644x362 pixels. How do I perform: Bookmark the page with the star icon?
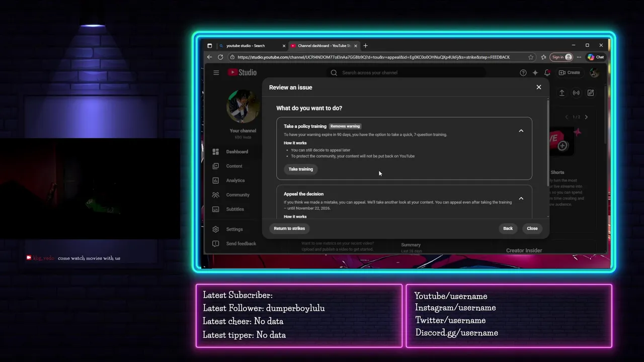531,57
